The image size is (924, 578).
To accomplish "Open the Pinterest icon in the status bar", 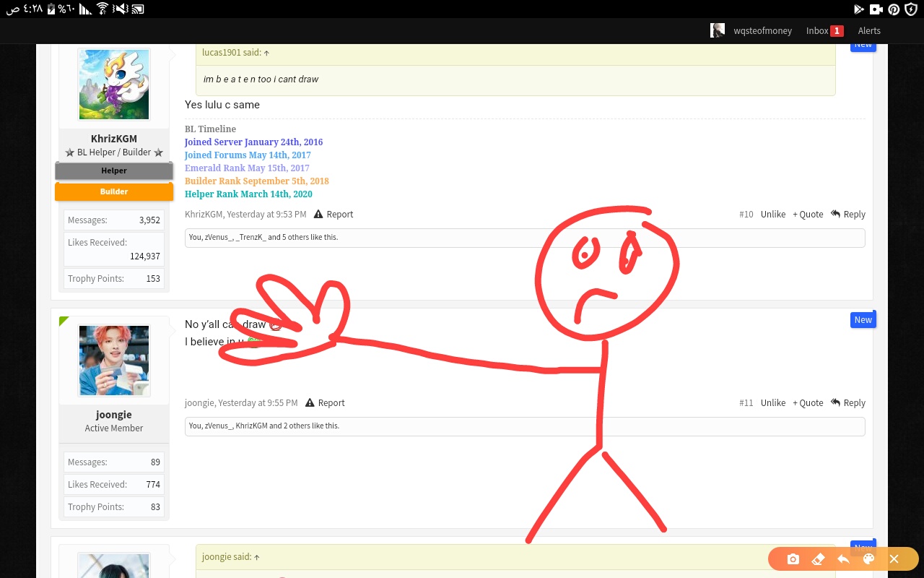I will 894,9.
